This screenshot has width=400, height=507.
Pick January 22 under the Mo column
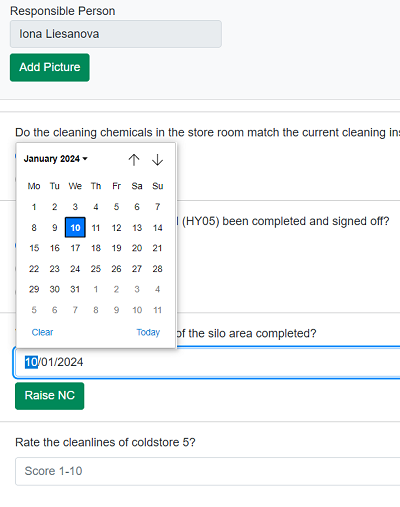coord(34,269)
